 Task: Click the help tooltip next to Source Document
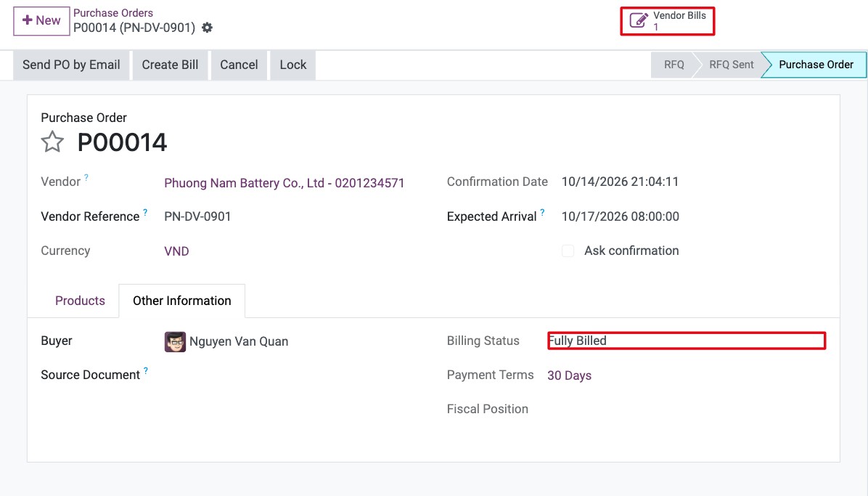pyautogui.click(x=146, y=371)
